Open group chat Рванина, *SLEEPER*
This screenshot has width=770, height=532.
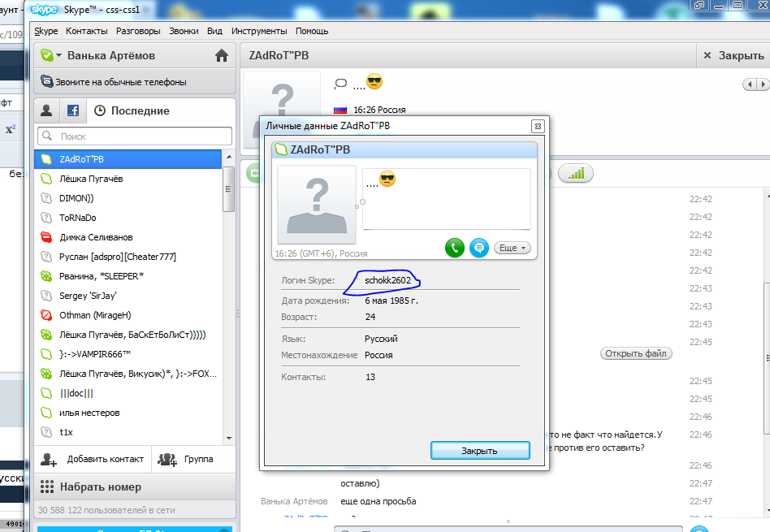128,276
